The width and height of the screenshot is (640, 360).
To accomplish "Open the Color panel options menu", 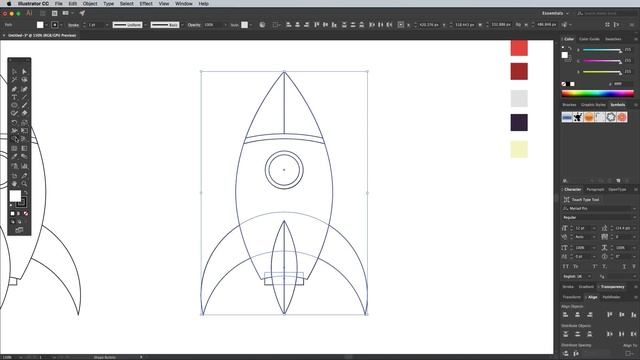I will tap(636, 39).
